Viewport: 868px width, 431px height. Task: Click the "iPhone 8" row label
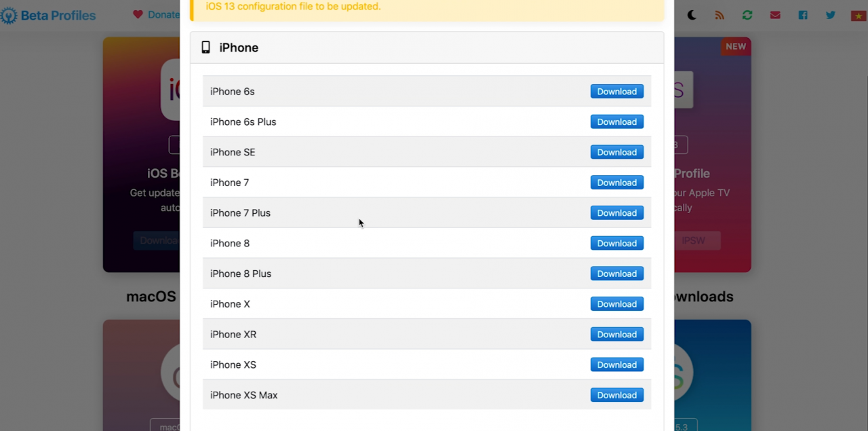[230, 243]
